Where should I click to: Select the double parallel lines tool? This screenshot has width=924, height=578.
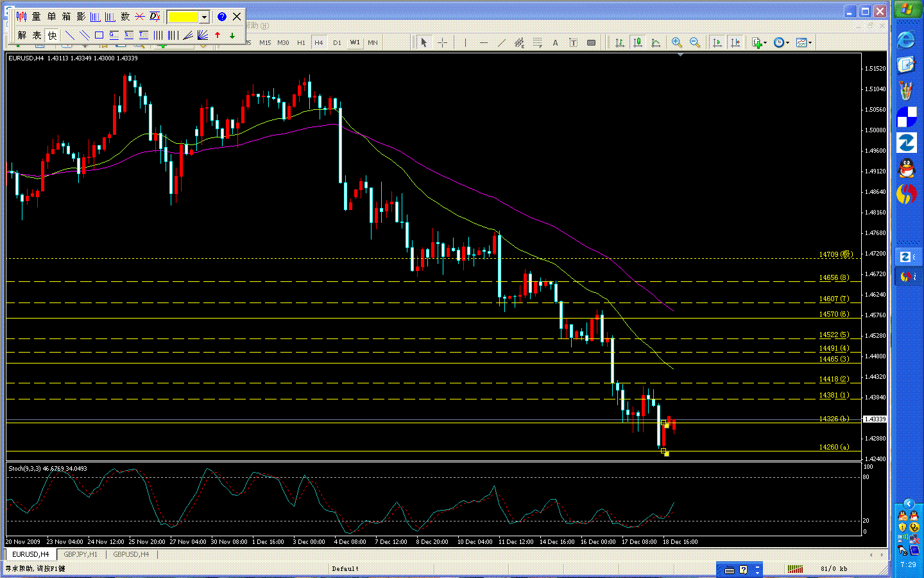tap(85, 35)
